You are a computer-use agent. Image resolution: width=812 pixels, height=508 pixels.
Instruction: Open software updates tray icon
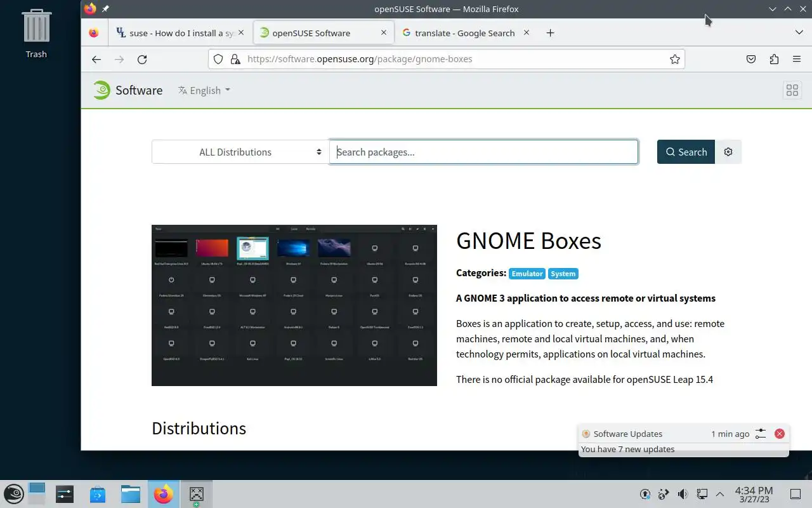coord(645,494)
